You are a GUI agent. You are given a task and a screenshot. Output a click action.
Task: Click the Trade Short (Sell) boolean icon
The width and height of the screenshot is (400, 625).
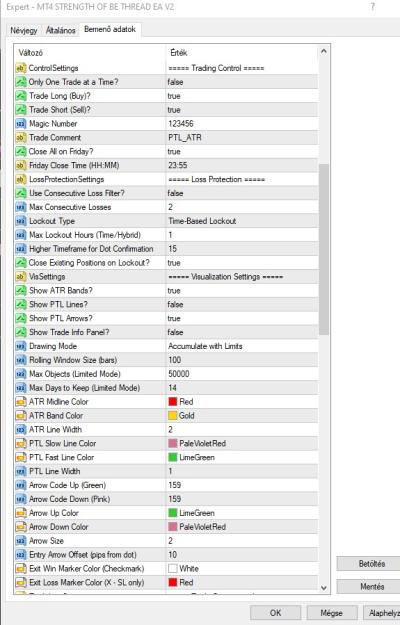click(21, 110)
